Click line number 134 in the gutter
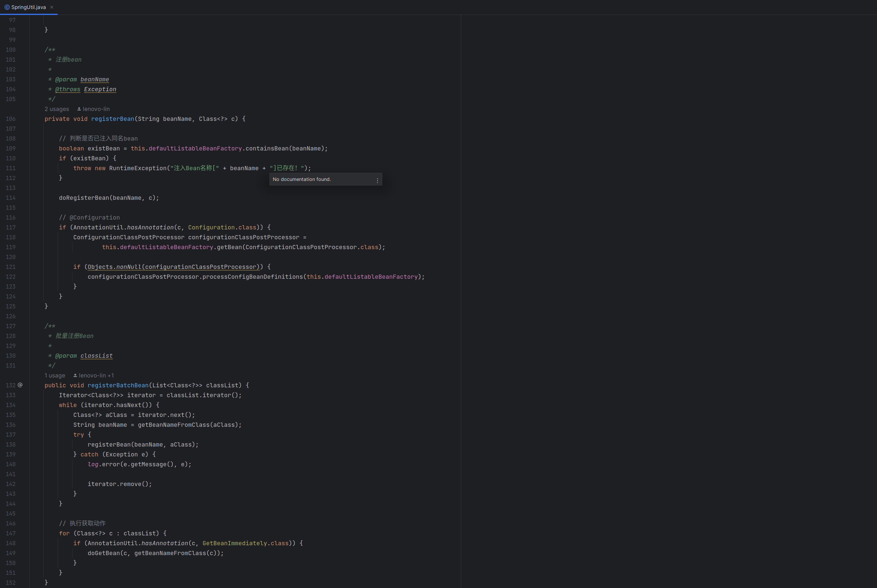The height and width of the screenshot is (588, 877). click(x=10, y=405)
